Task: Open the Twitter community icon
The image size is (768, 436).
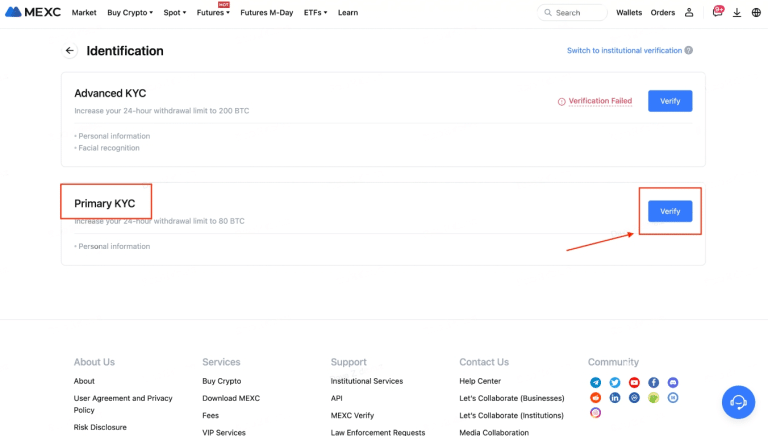Action: point(615,382)
